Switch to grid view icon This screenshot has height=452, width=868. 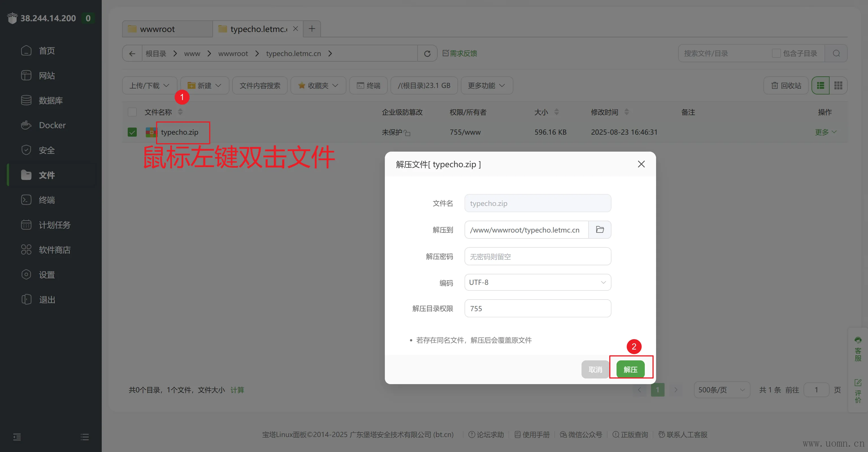(x=838, y=86)
